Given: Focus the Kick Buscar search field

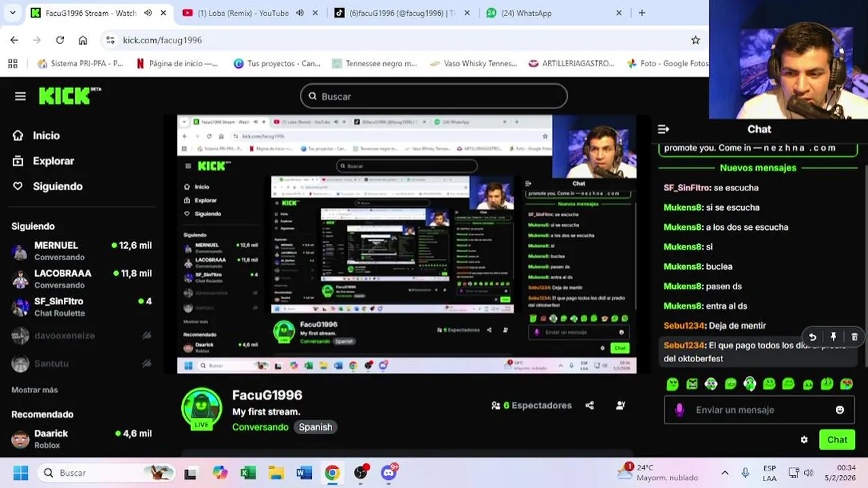Looking at the screenshot, I should click(434, 96).
